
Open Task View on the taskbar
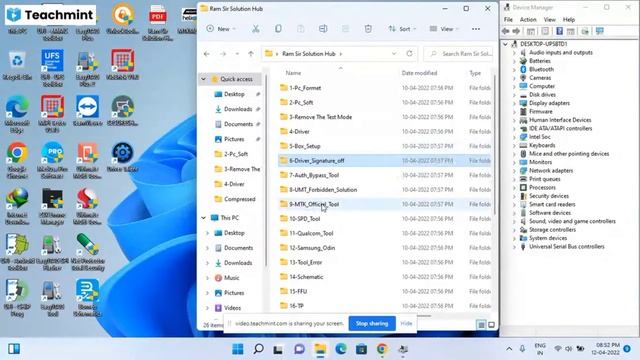click(278, 349)
